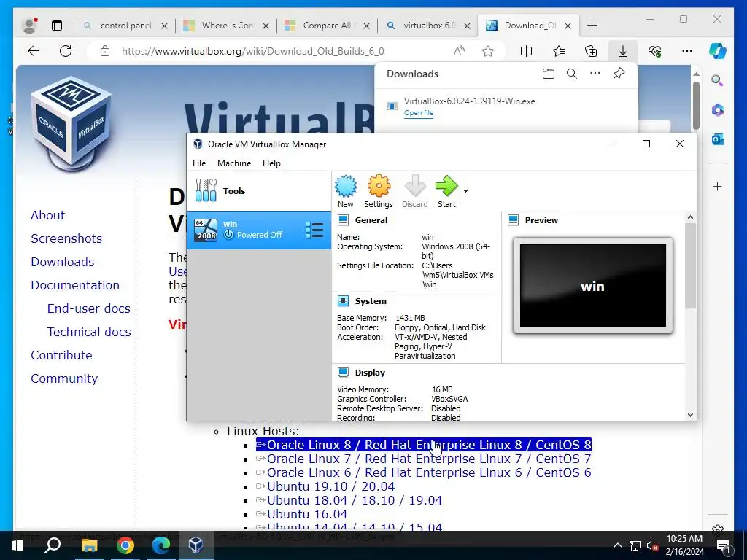This screenshot has height=560, width=747.
Task: Click Oracle Linux 8 download link
Action: tap(424, 445)
